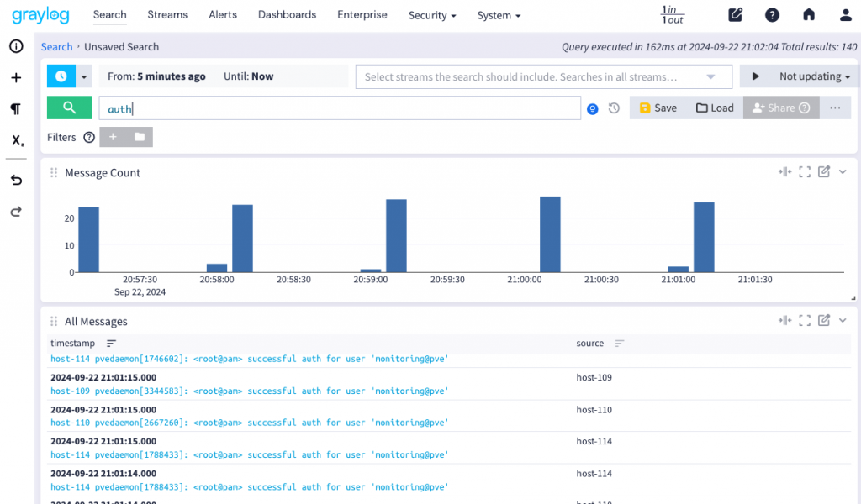Add a new filter with plus button

tap(113, 137)
